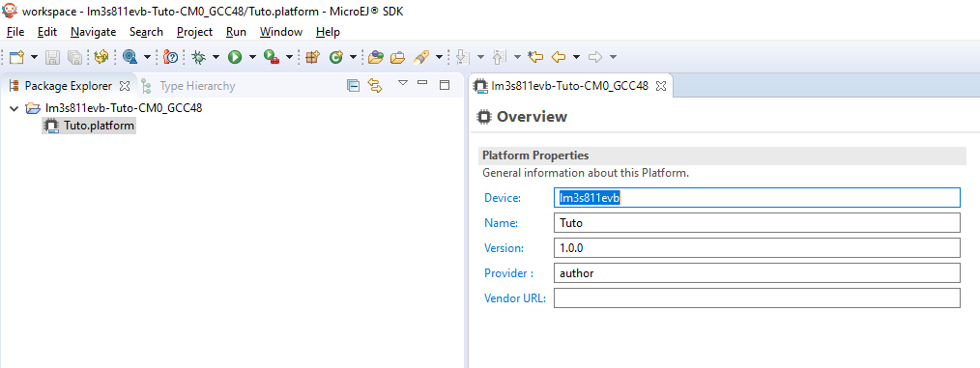Click the New Java Class icon
The width and height of the screenshot is (980, 368).
[x=335, y=57]
